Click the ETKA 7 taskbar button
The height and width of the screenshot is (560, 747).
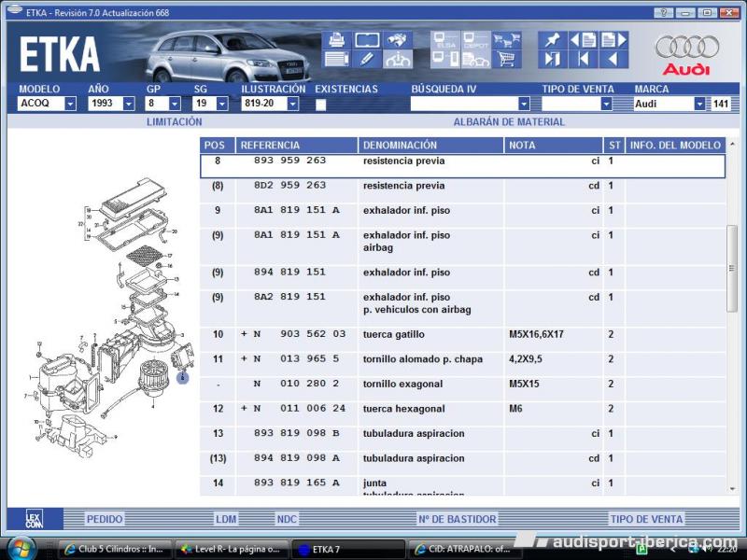[347, 549]
